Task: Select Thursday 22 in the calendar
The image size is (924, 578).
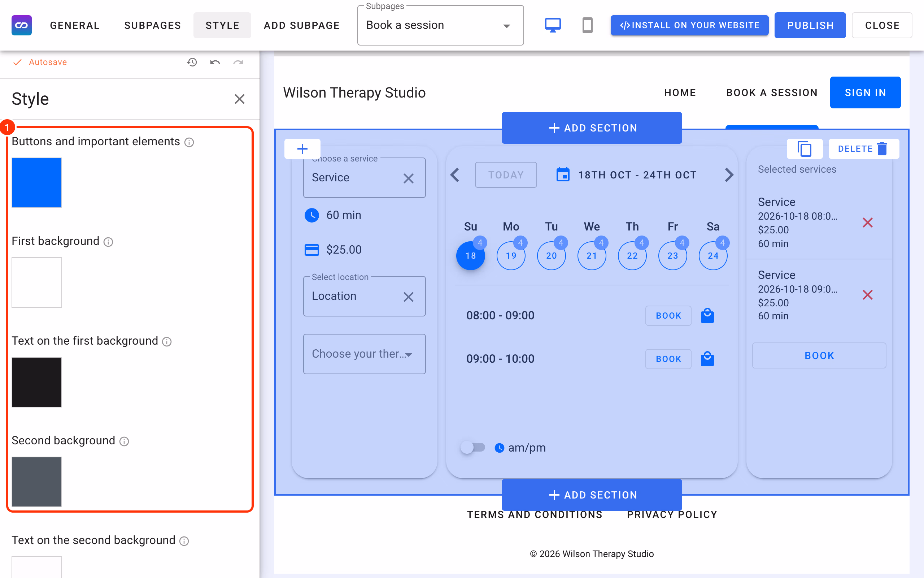Action: [632, 255]
